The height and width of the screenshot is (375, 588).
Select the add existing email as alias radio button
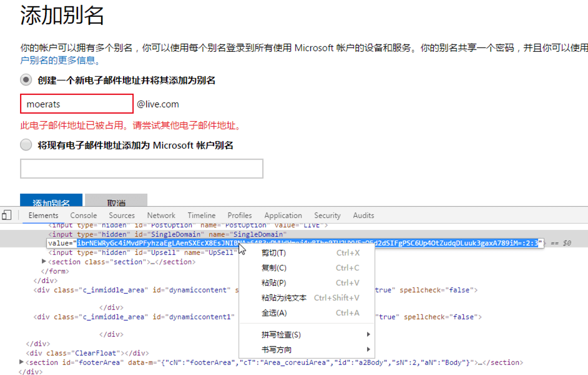[26, 145]
